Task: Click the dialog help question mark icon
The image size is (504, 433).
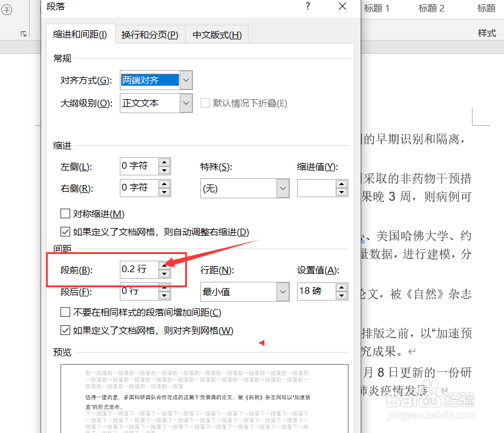Action: [x=308, y=7]
